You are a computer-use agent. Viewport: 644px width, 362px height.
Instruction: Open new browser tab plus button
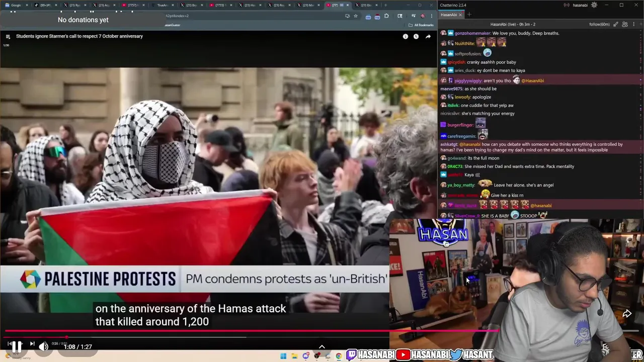[386, 5]
